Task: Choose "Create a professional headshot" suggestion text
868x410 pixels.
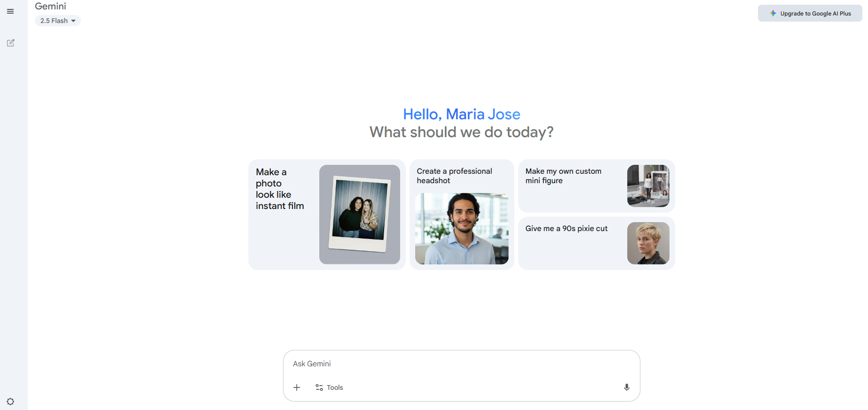Action: click(454, 176)
